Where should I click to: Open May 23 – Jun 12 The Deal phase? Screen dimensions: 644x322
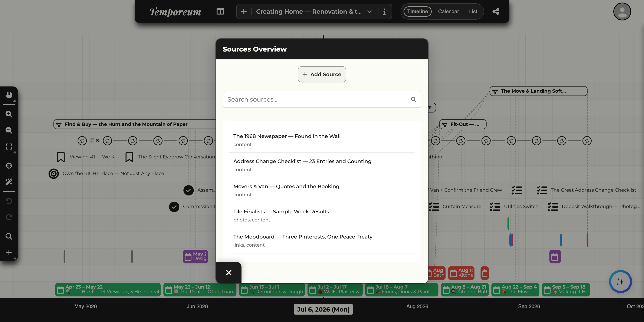(x=200, y=289)
